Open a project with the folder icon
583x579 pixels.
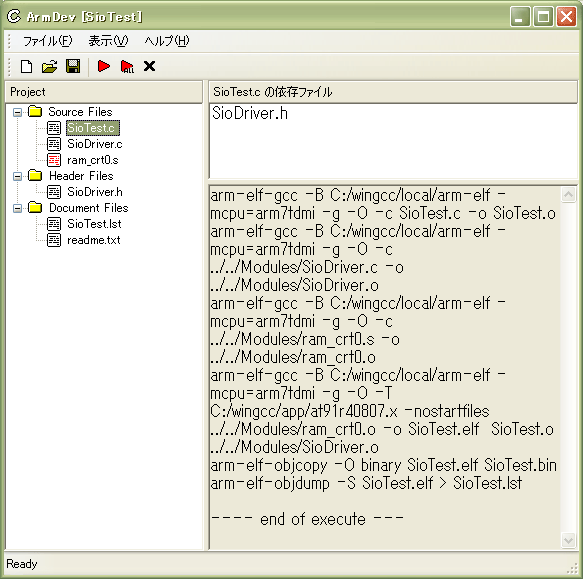49,67
